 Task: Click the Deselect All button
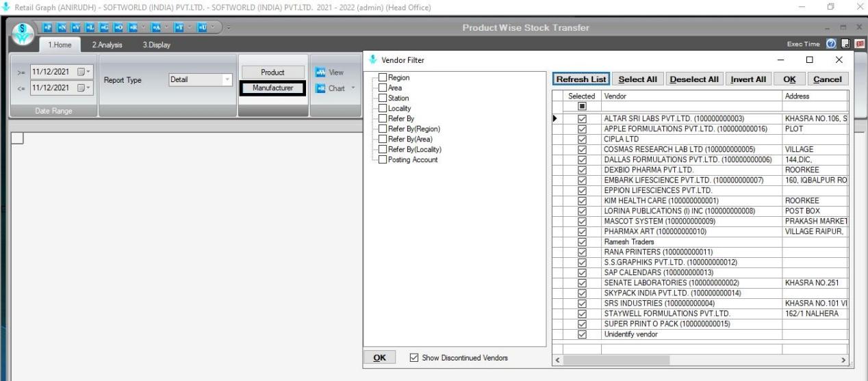(694, 79)
